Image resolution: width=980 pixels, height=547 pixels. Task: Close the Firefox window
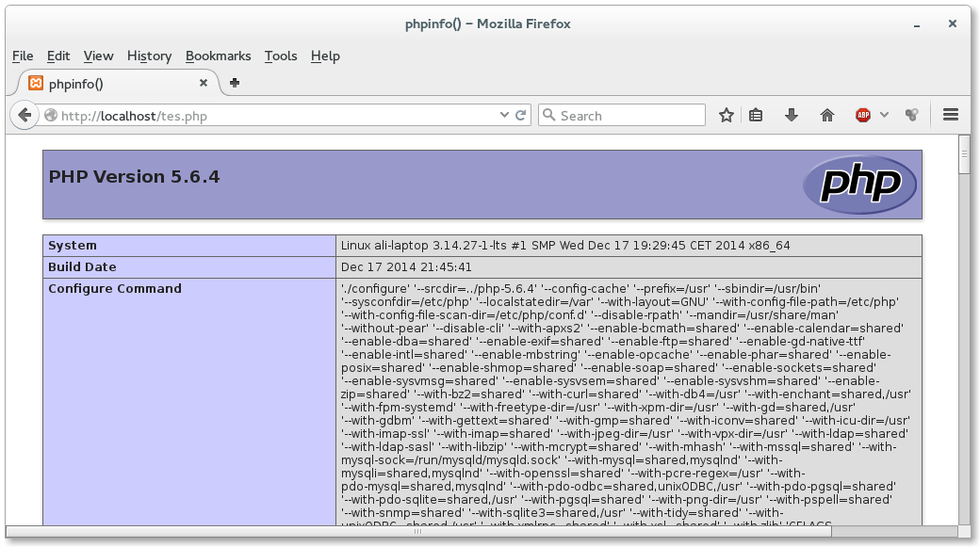pos(952,24)
